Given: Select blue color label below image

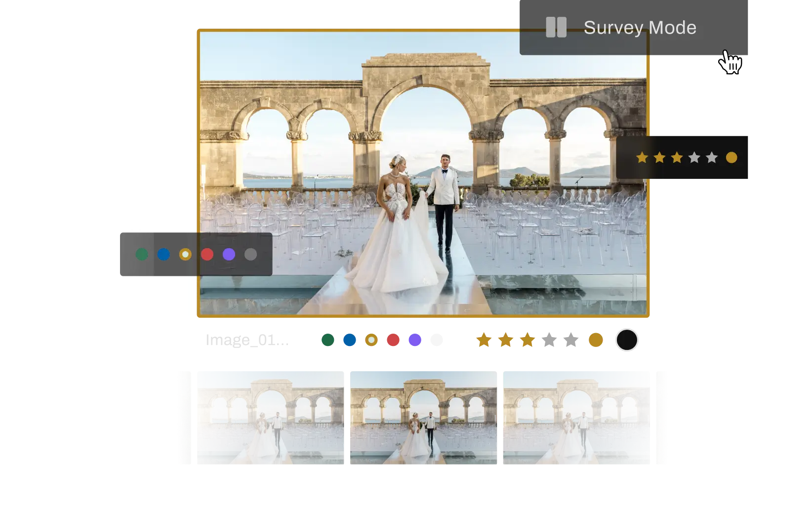Looking at the screenshot, I should click(x=350, y=340).
